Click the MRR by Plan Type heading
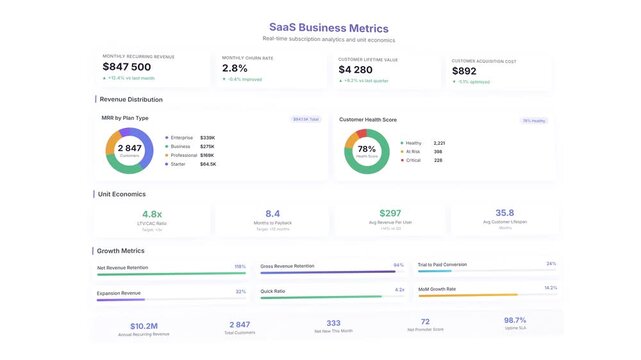641x360 pixels. [x=125, y=118]
